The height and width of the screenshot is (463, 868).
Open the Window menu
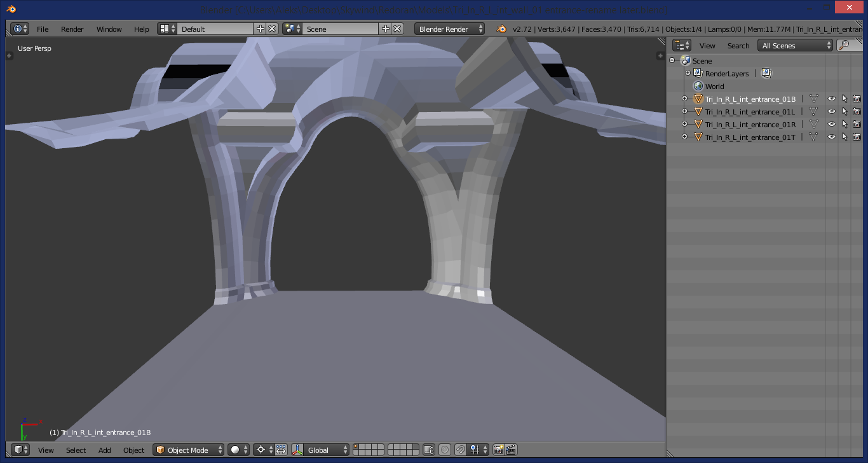coord(109,29)
